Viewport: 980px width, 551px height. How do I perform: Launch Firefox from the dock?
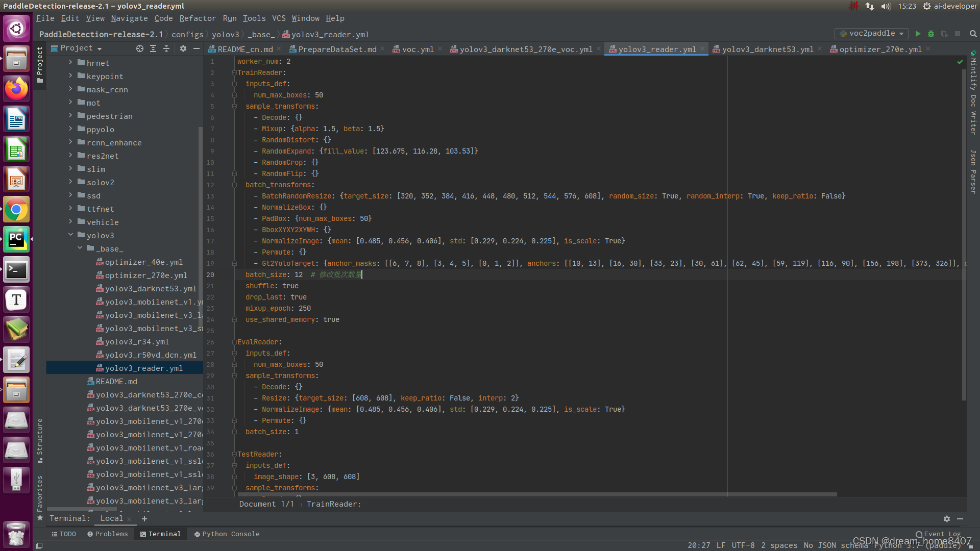click(x=16, y=89)
